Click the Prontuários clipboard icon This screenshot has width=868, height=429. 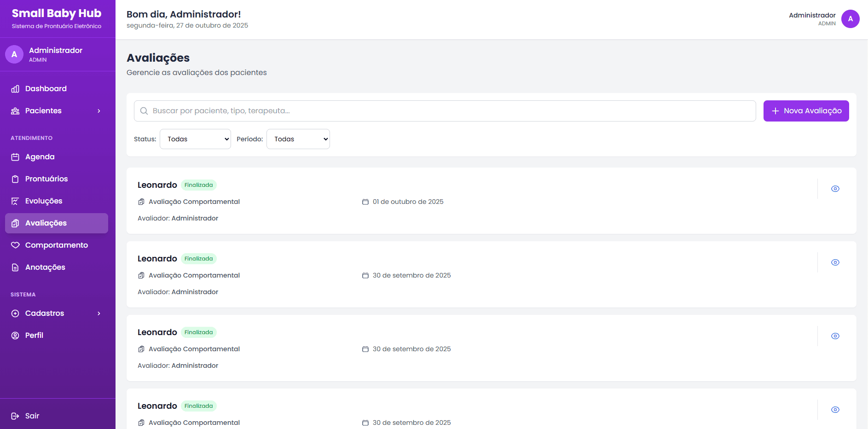click(15, 179)
